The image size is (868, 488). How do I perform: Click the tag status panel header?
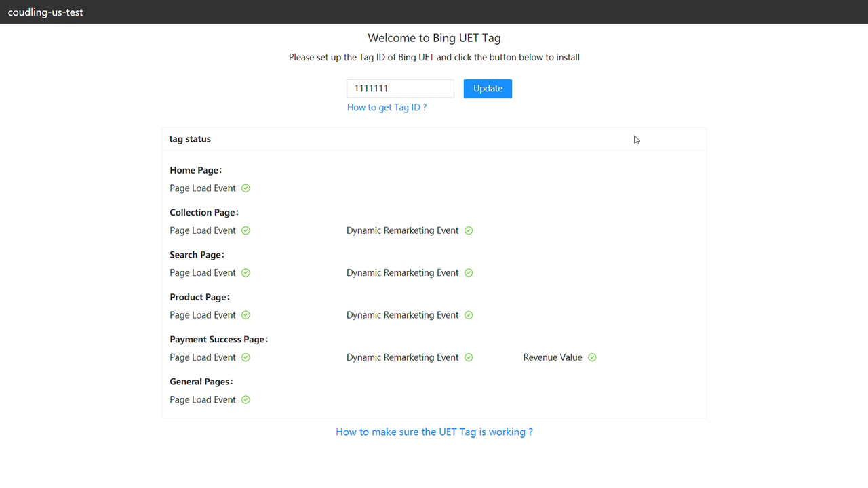(x=190, y=138)
